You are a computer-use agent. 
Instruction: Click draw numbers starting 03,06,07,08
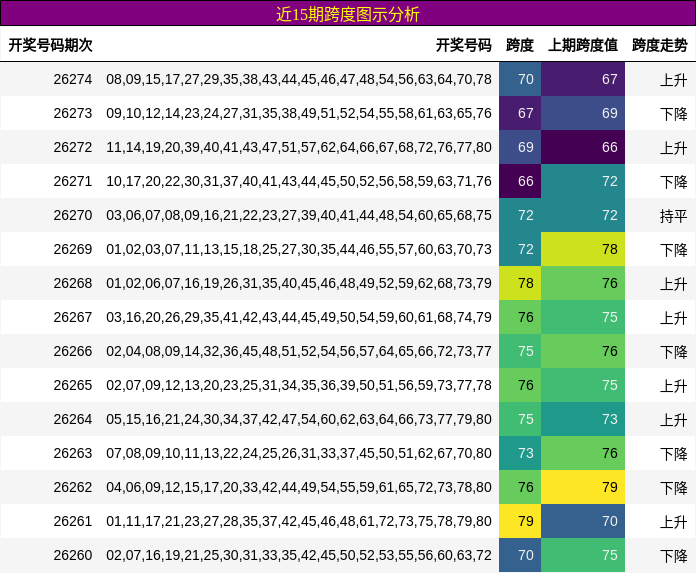point(299,215)
